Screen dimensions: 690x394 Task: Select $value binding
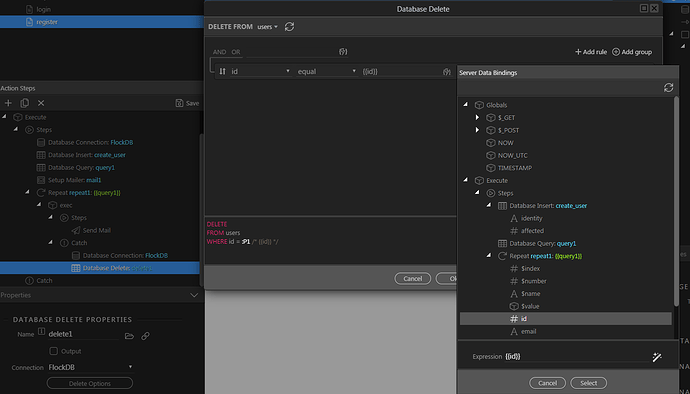coord(530,306)
